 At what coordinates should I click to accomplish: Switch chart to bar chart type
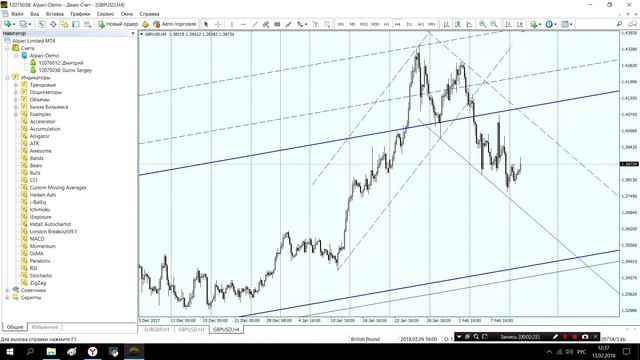point(447,24)
